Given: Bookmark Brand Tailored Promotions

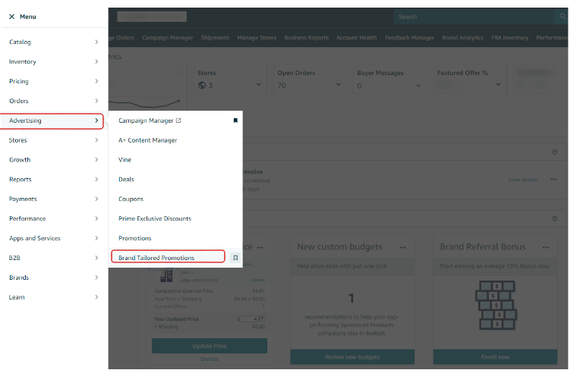Looking at the screenshot, I should pyautogui.click(x=235, y=258).
